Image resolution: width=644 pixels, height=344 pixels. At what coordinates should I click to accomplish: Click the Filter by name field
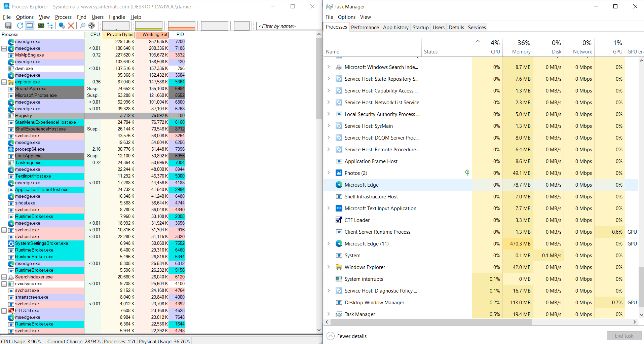[289, 26]
